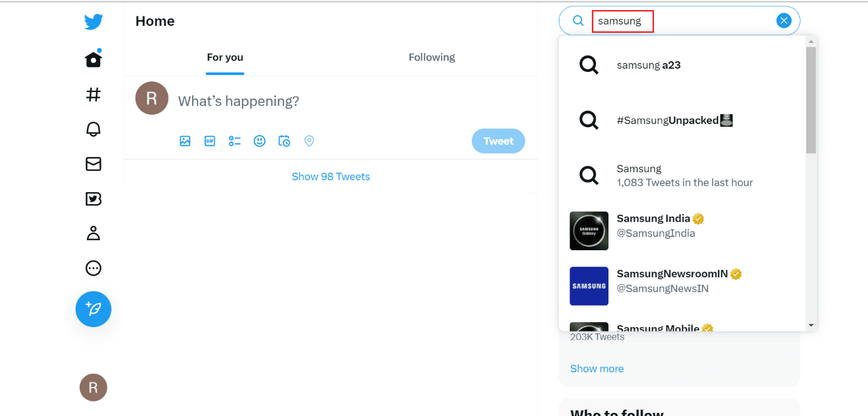Click the suggestions list scrollbar thumb
Screen dimensions: 868x416
point(811,100)
